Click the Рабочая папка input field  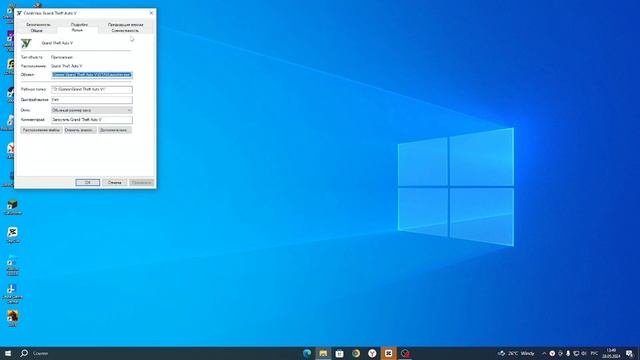point(92,89)
